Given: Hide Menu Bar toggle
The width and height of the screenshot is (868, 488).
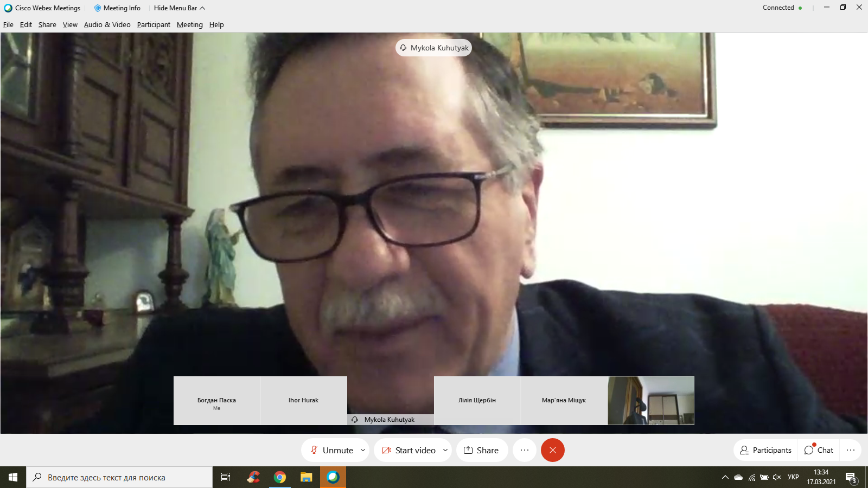Looking at the screenshot, I should click(x=179, y=8).
